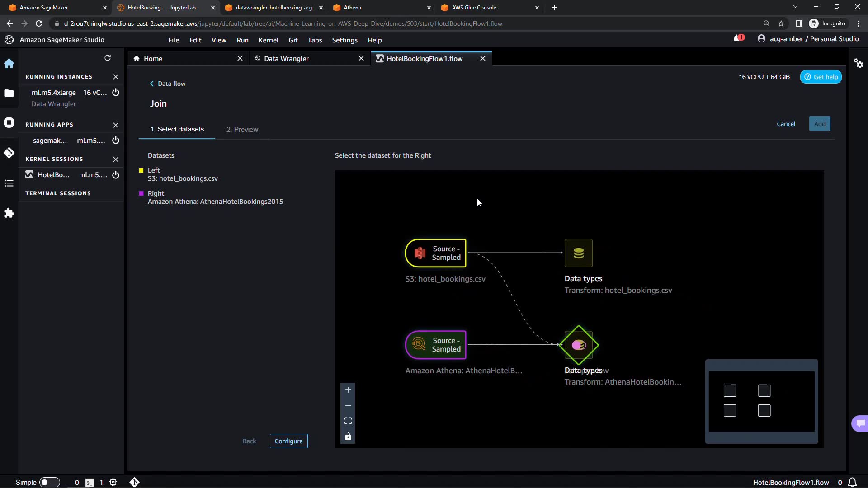Screen dimensions: 868x488
Task: Open the extensions puzzle piece sidebar icon
Action: click(x=9, y=213)
